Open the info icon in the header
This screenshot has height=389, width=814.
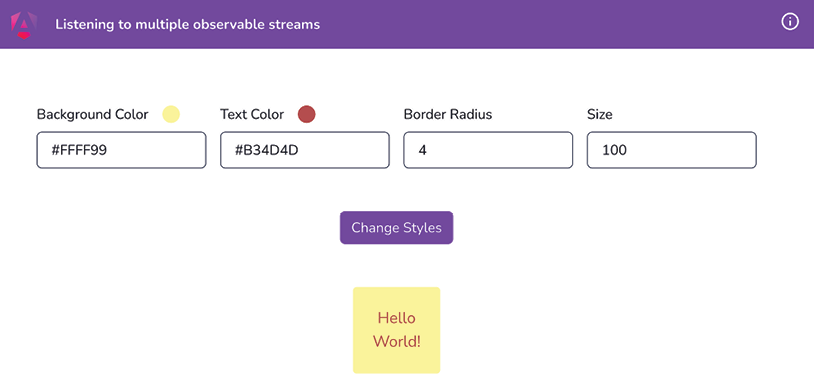coord(790,22)
